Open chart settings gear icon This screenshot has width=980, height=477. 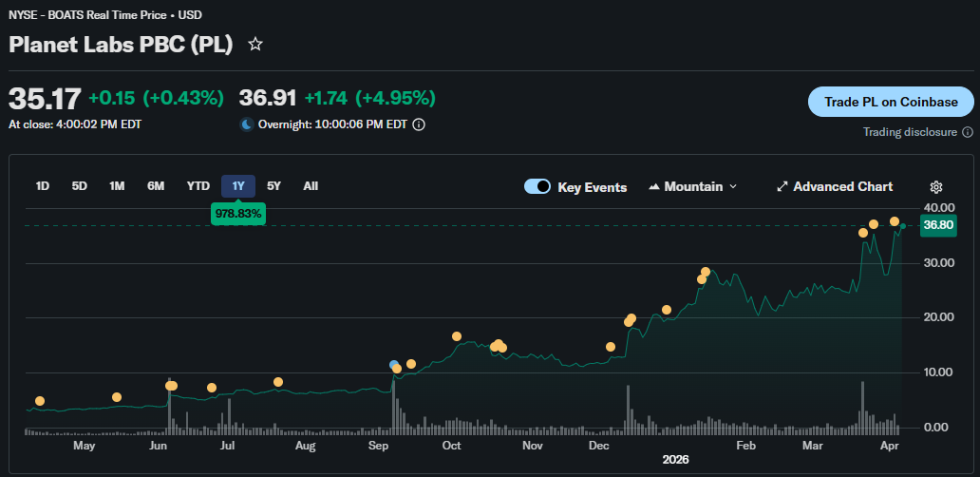point(936,186)
